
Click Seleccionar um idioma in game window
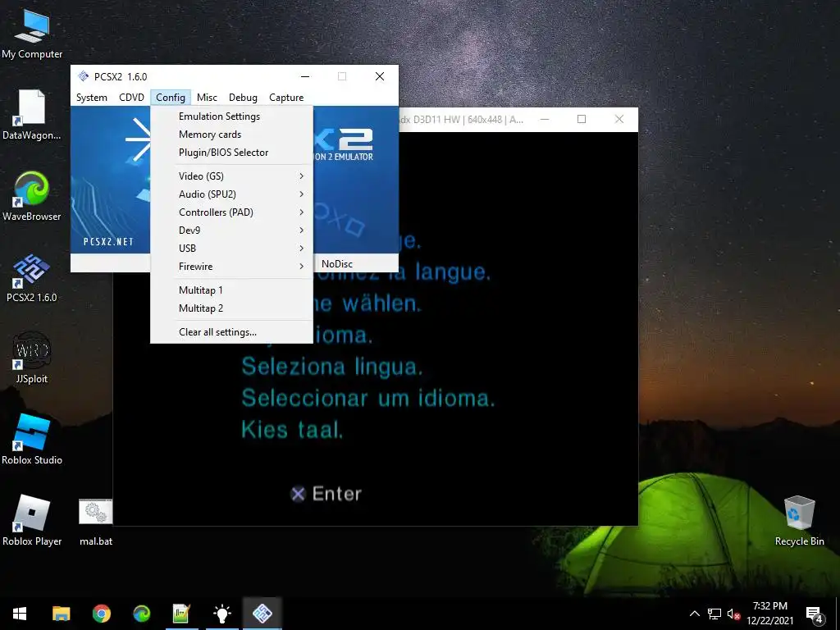[368, 399]
